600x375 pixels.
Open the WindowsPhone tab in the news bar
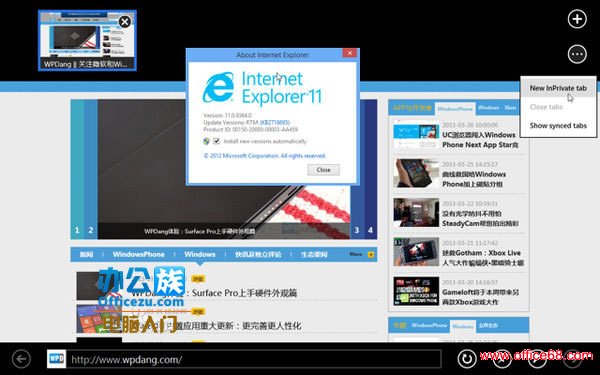click(139, 254)
